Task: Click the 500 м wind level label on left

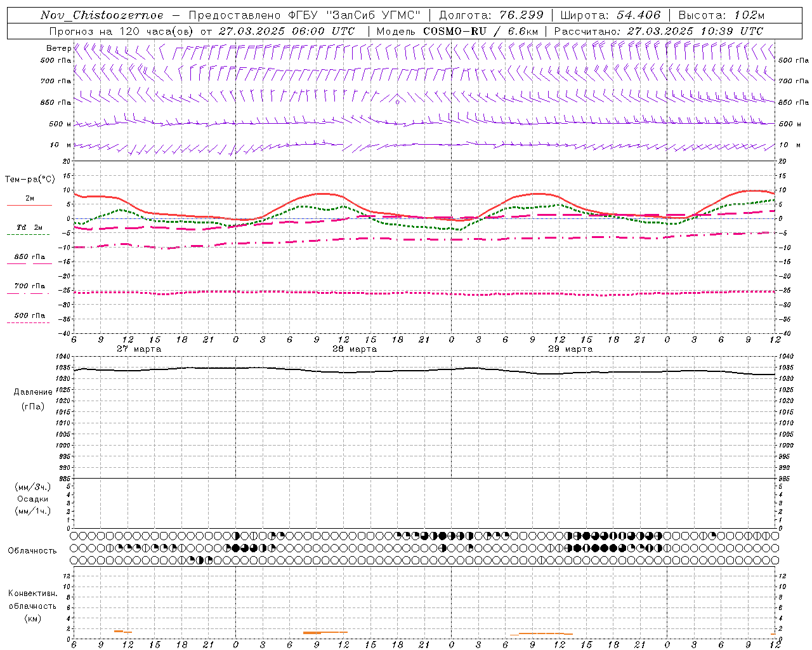Action: [60, 124]
